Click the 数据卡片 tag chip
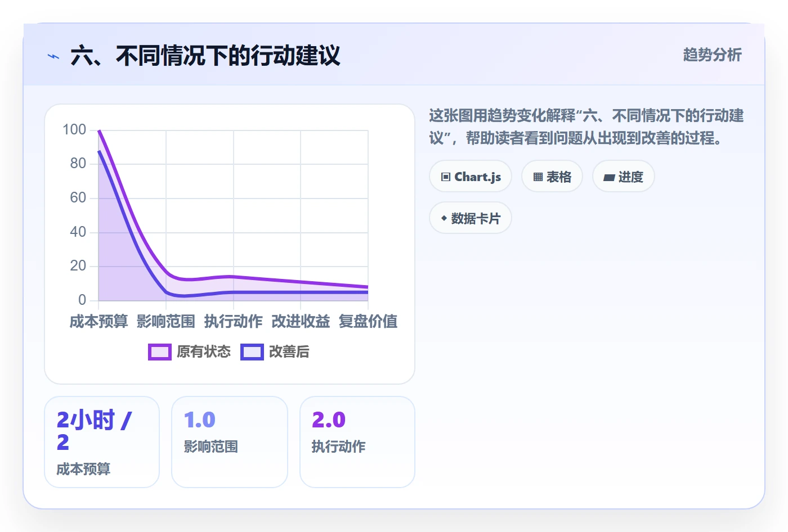The image size is (788, 532). 471,218
